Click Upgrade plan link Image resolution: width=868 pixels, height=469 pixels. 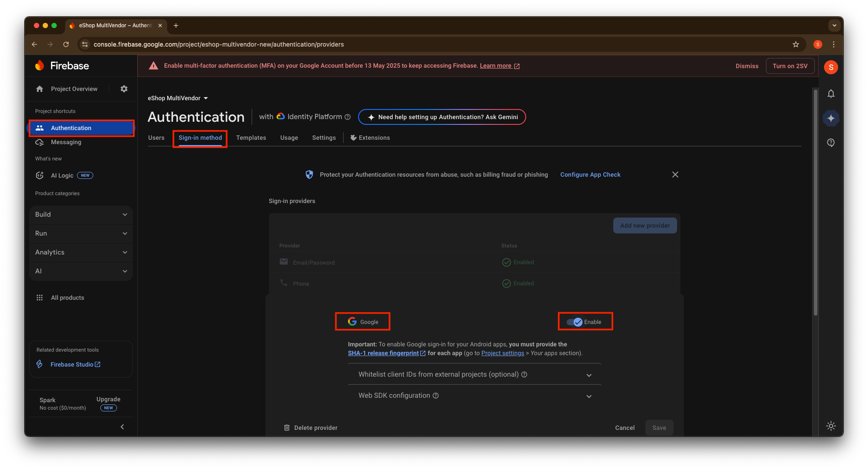coord(108,399)
